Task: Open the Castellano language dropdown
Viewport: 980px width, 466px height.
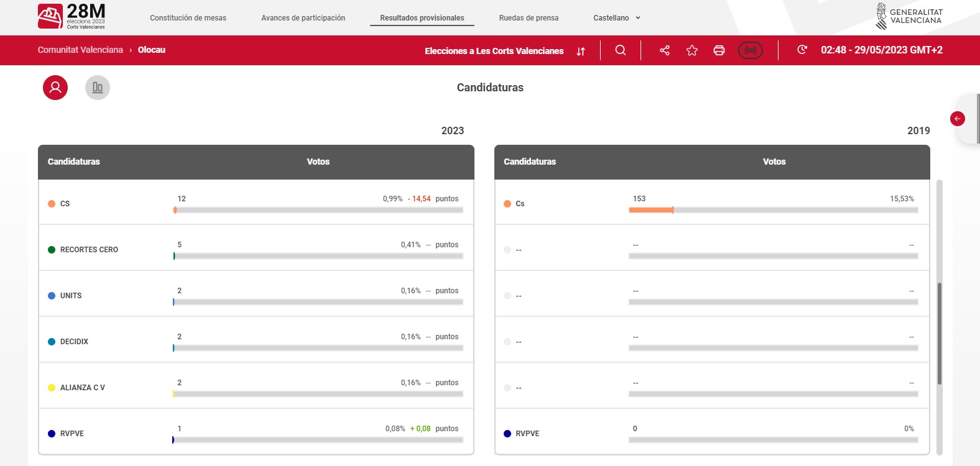Action: click(x=616, y=18)
